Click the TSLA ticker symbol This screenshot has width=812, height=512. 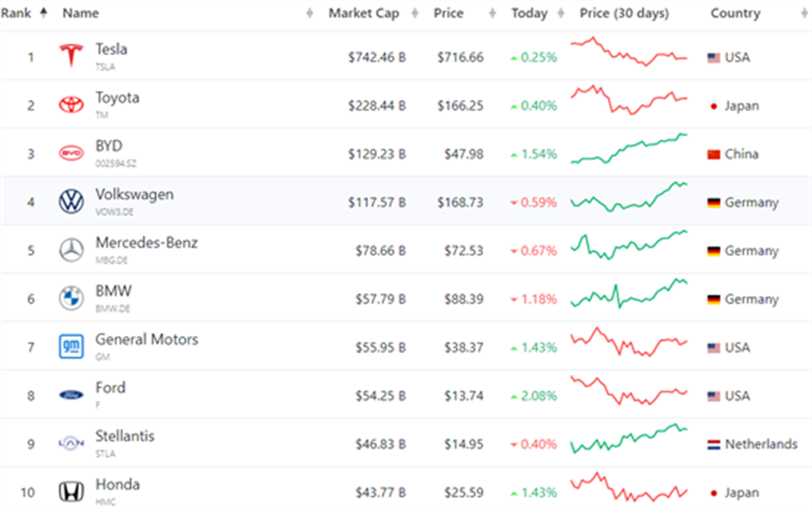point(105,67)
